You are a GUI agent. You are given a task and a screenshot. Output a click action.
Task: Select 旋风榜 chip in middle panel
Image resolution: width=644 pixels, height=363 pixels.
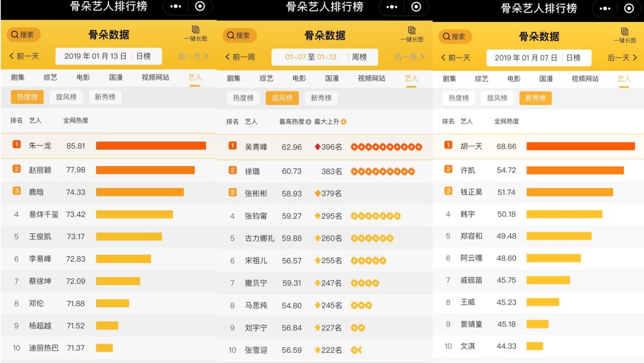point(282,98)
